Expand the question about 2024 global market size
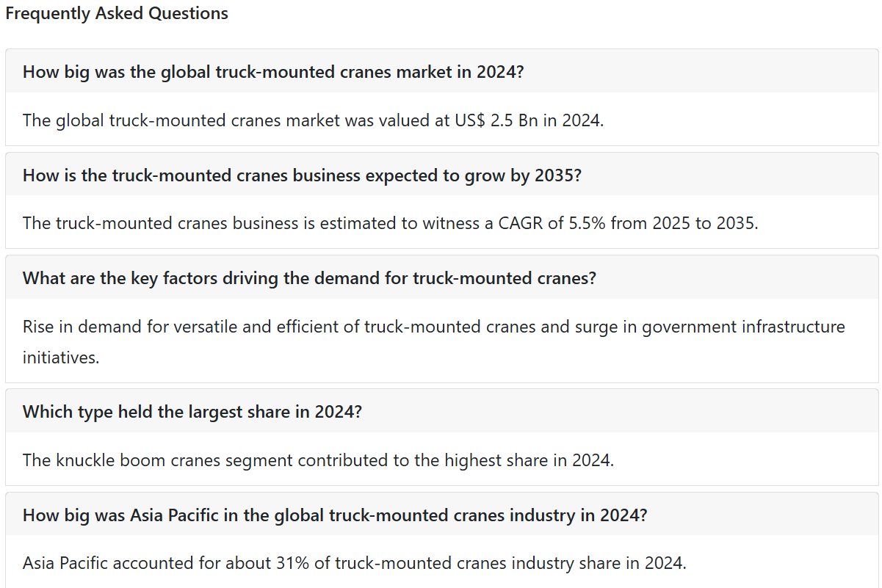This screenshot has height=588, width=882. (441, 72)
